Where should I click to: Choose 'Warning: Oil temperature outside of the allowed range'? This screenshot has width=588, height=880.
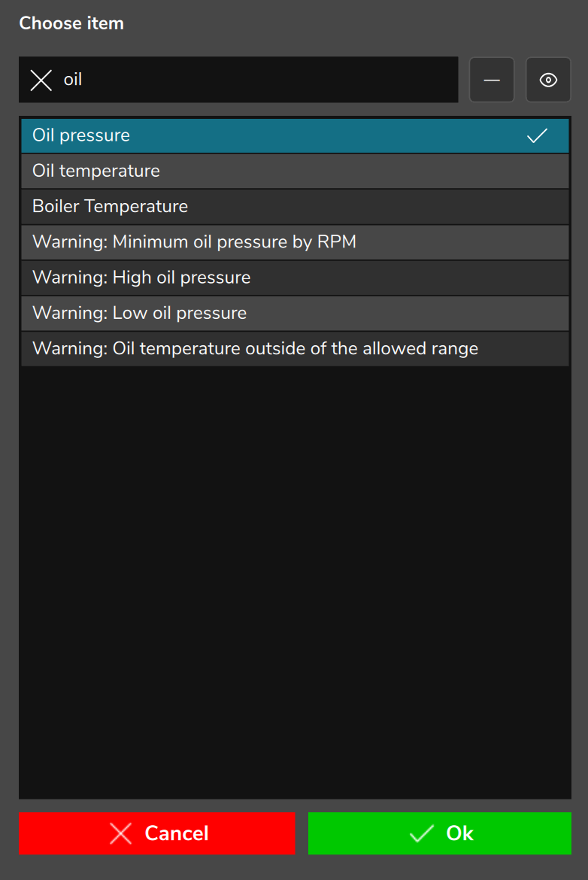(x=295, y=348)
